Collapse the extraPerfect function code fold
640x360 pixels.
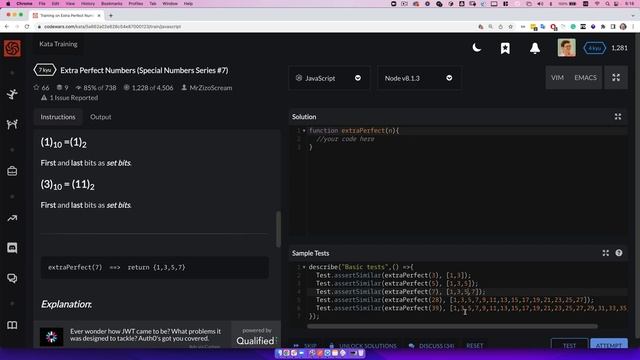[x=304, y=131]
